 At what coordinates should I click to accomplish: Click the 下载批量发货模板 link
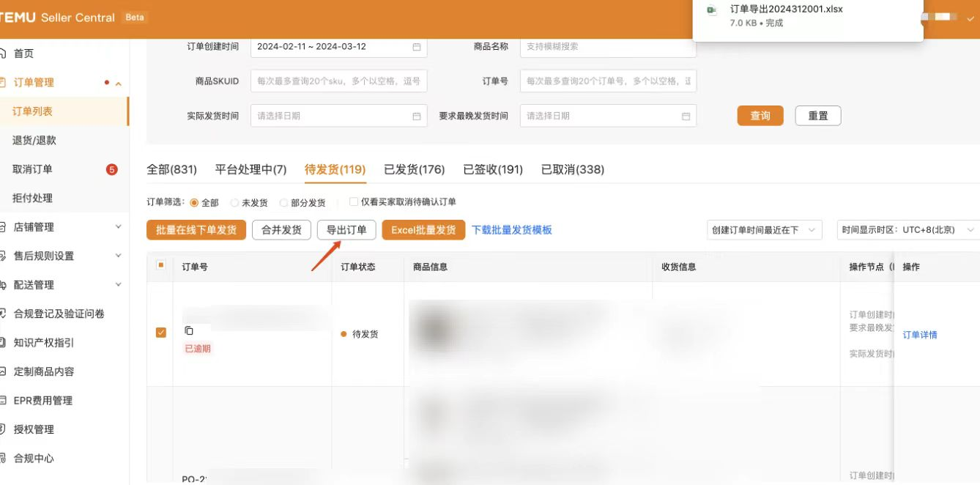(x=511, y=230)
